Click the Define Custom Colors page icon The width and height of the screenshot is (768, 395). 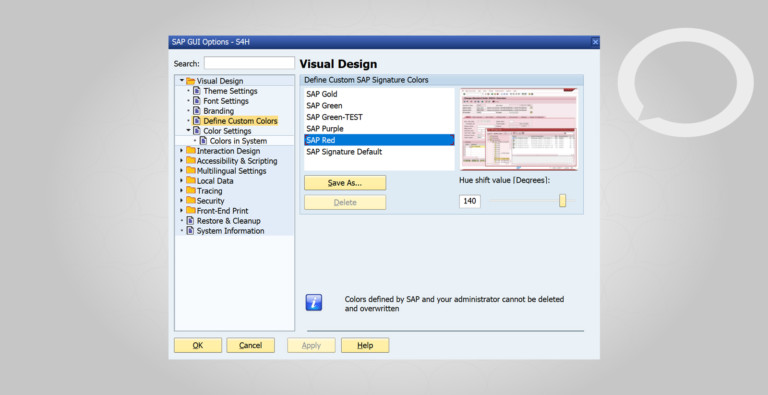pyautogui.click(x=197, y=121)
